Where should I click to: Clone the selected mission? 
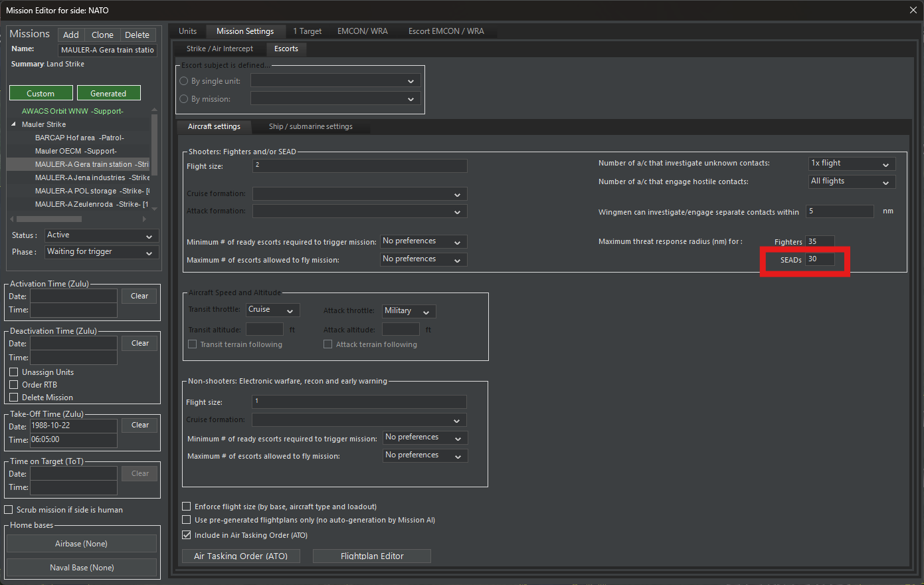102,35
